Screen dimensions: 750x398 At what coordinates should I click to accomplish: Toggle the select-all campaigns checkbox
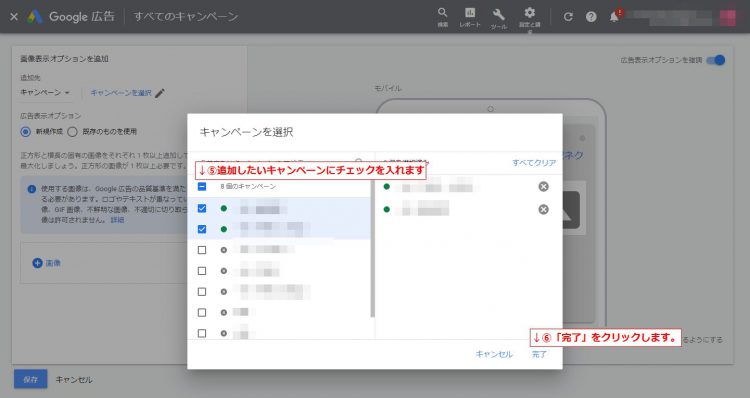pos(202,186)
